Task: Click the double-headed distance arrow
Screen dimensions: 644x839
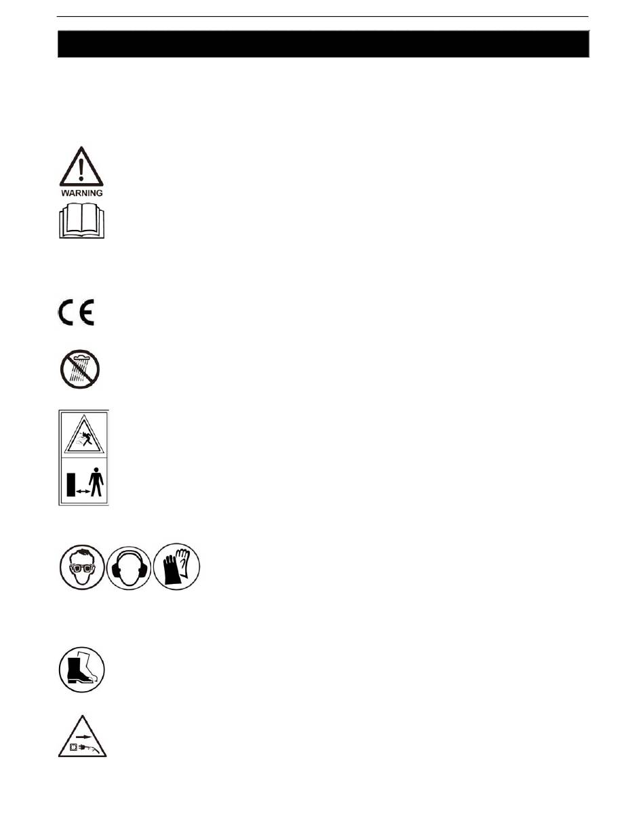Action: coord(83,491)
